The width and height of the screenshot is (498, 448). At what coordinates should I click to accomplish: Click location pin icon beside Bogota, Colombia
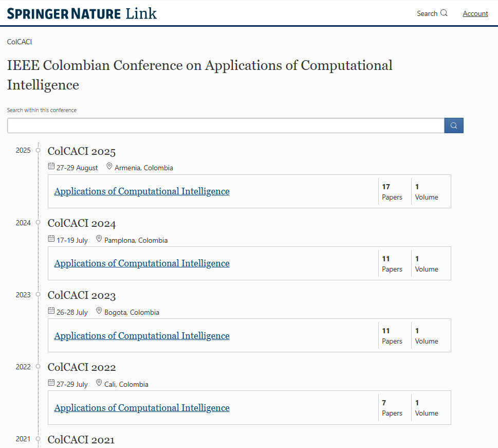point(99,311)
